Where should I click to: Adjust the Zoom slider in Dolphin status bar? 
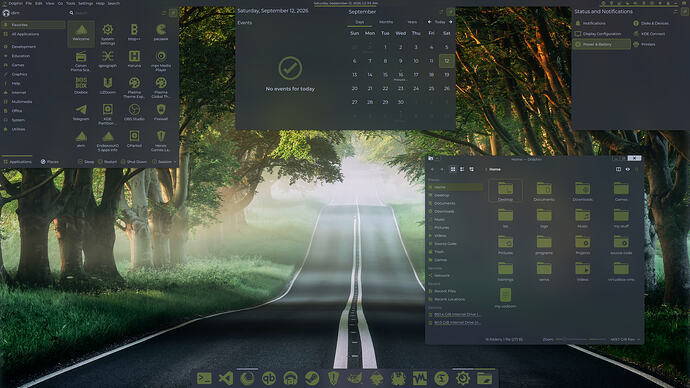(581, 340)
